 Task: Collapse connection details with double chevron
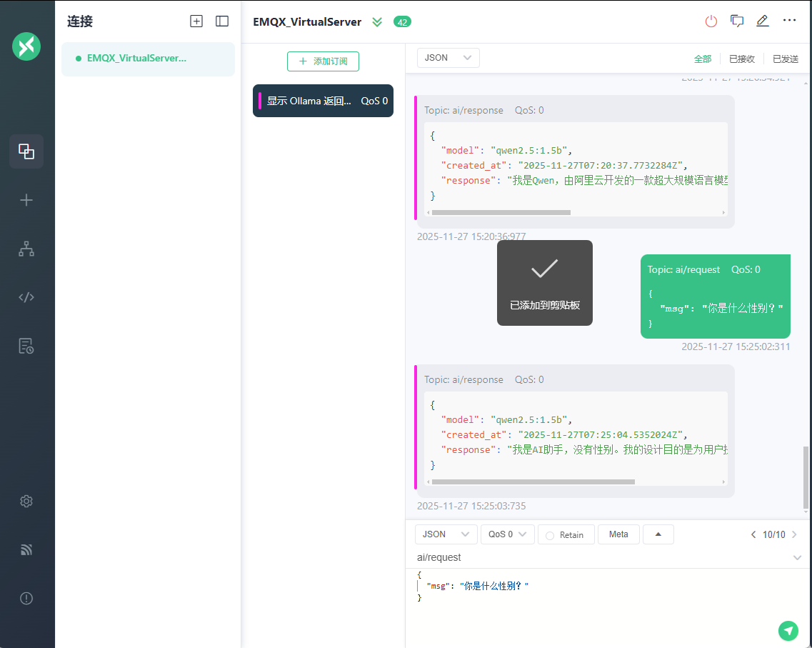tap(377, 21)
